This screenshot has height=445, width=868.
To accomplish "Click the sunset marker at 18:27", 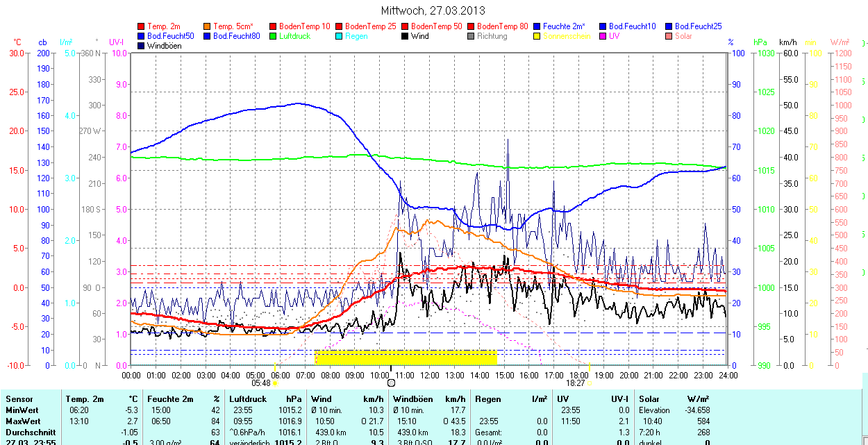I will [589, 383].
